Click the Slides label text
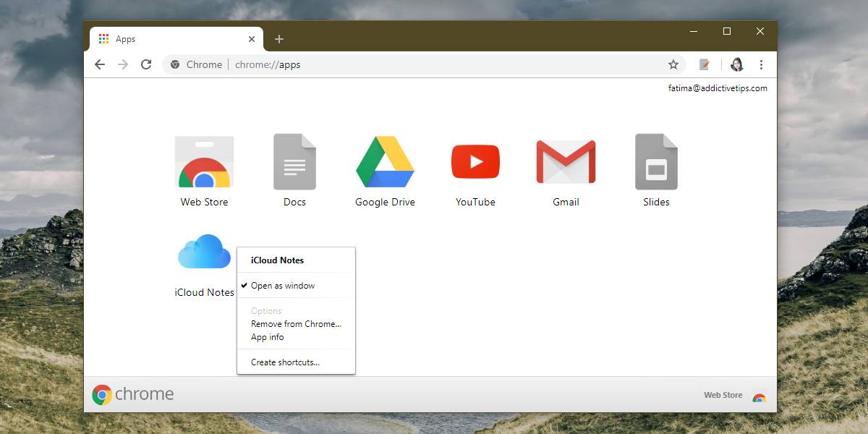868x434 pixels. tap(656, 202)
